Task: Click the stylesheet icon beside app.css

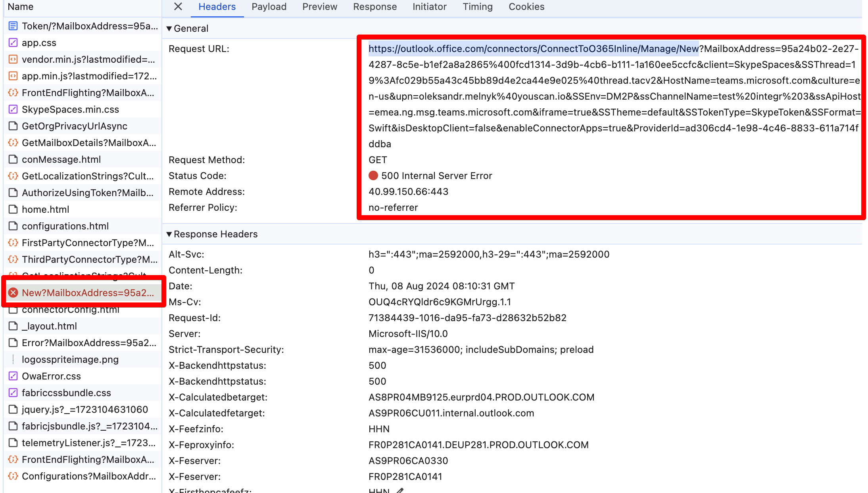Action: [x=13, y=43]
